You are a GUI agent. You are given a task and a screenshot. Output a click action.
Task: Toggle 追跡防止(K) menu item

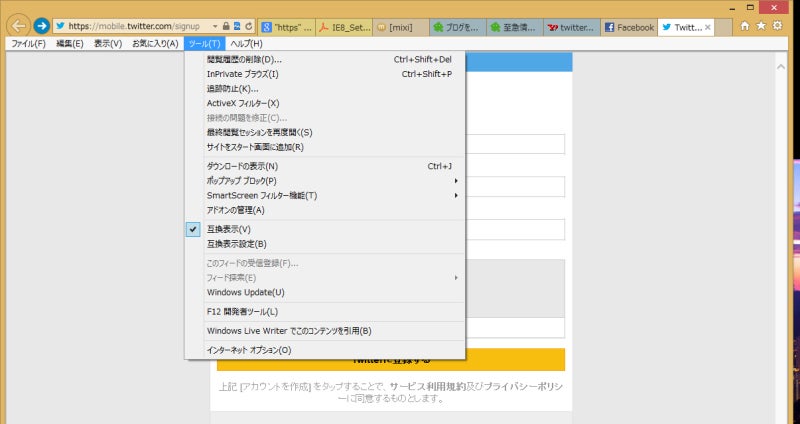click(232, 88)
